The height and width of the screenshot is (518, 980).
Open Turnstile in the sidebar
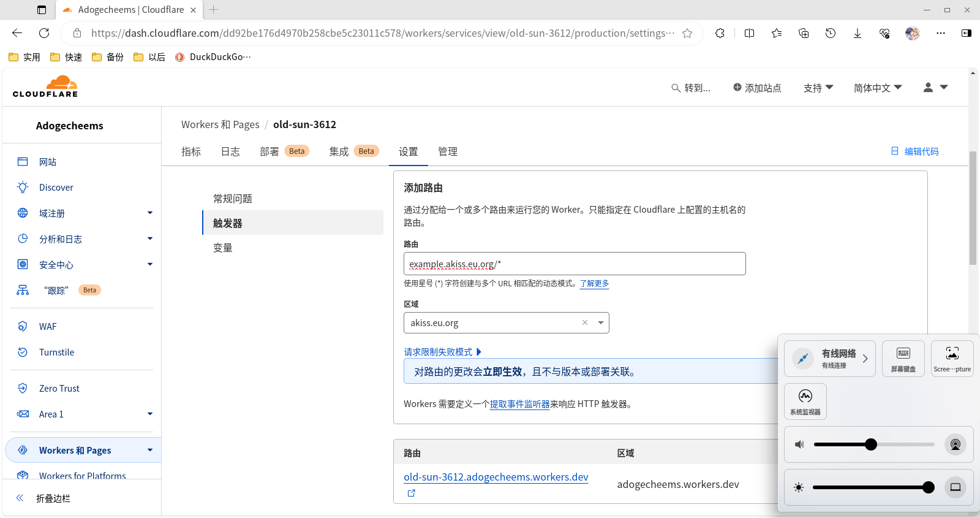click(x=56, y=352)
